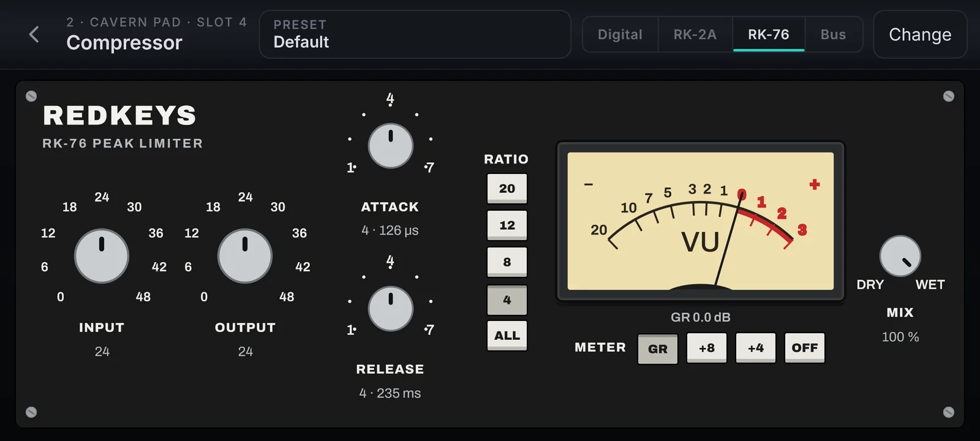Screen dimensions: 980x441
Task: Click the MIX 100 % readout
Action: [x=900, y=337]
